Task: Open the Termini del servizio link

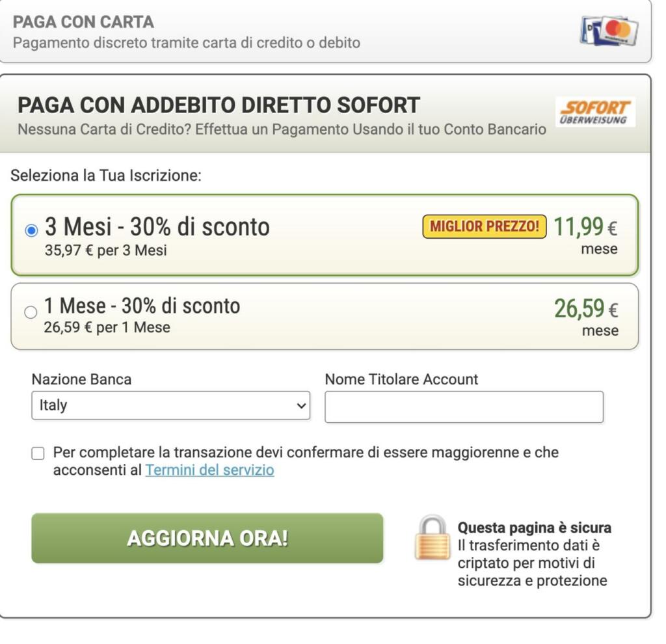Action: [x=209, y=470]
